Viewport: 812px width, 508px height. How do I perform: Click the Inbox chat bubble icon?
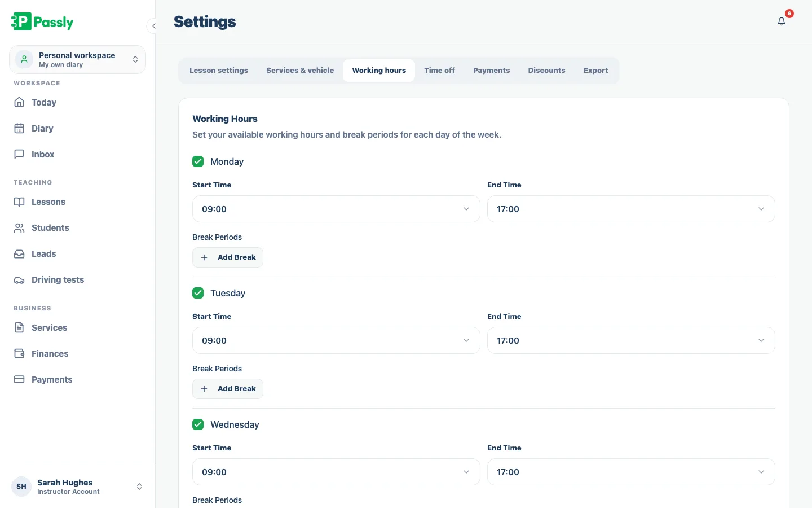click(19, 154)
